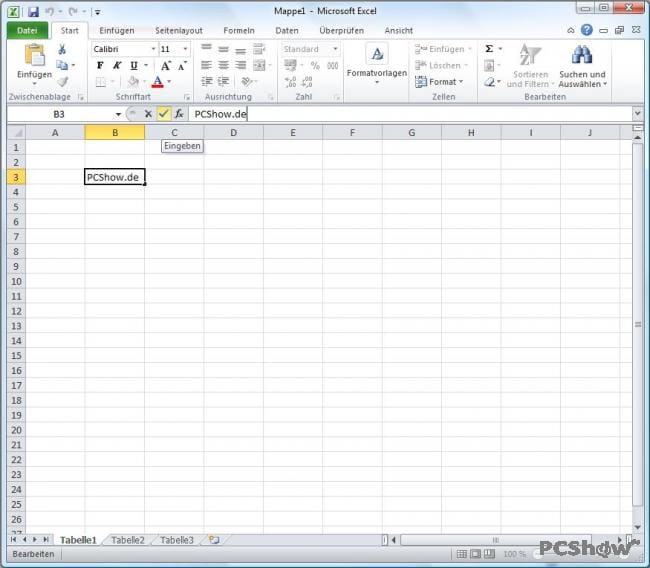Toggle bold formatting with the F button
650x568 pixels.
pos(100,66)
